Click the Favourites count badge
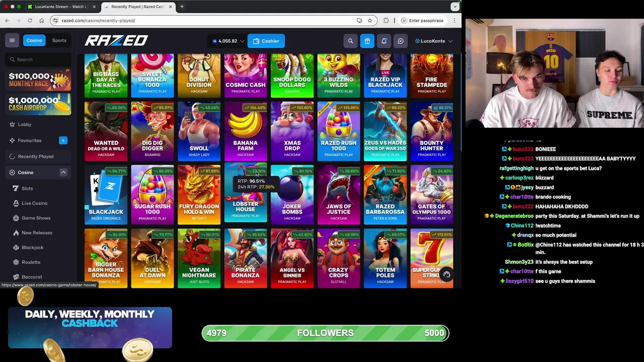Viewport: 644px width, 362px height. (63, 140)
